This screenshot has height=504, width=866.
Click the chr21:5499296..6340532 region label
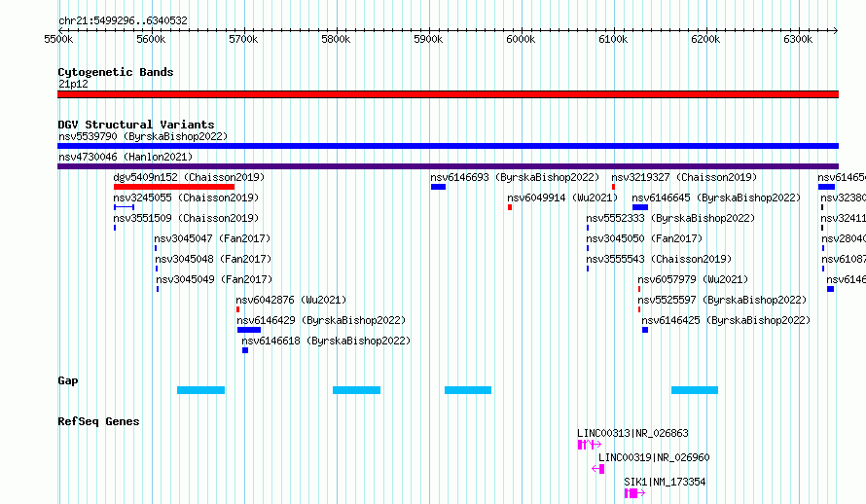pos(124,21)
